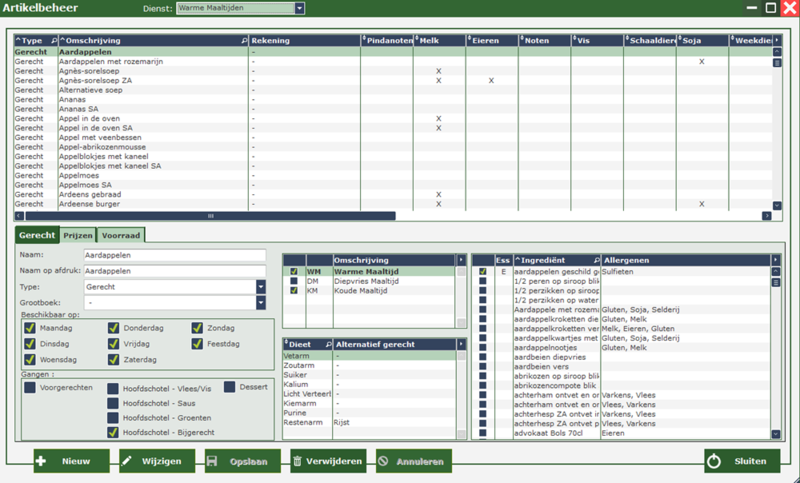Toggle the Hoofdschotel - Bijgerecht checkbox
This screenshot has height=483, width=800.
(114, 432)
